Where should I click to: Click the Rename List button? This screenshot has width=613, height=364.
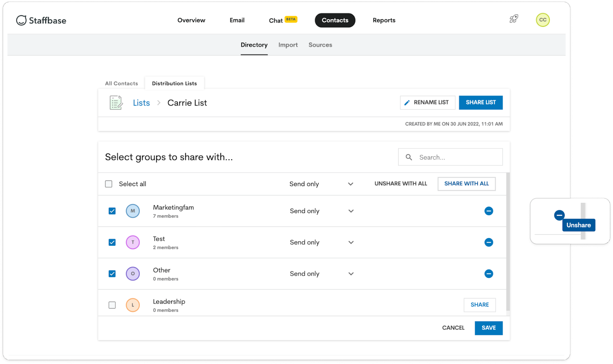(428, 103)
